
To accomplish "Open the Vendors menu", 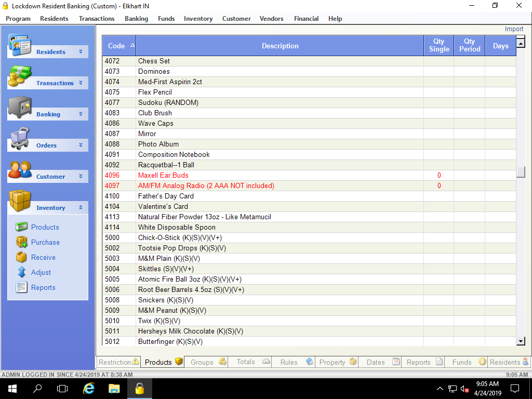I will (x=271, y=19).
